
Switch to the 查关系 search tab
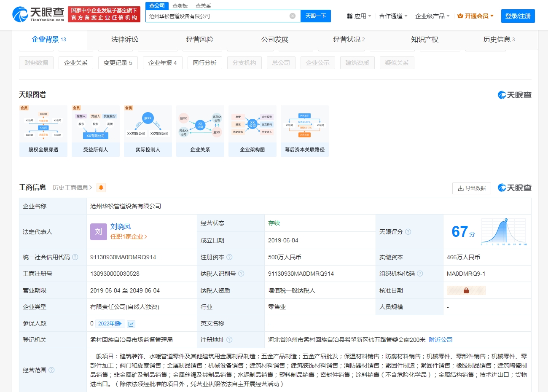click(x=203, y=6)
